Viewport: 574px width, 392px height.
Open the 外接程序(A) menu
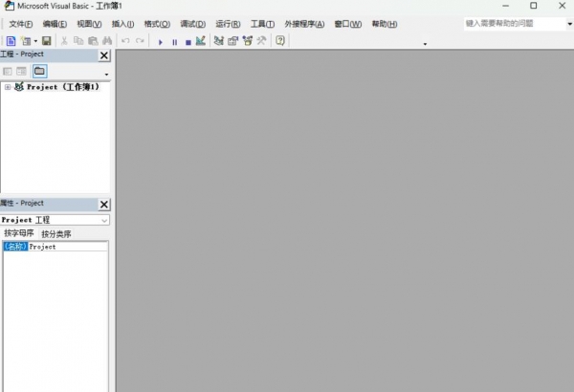pos(304,24)
